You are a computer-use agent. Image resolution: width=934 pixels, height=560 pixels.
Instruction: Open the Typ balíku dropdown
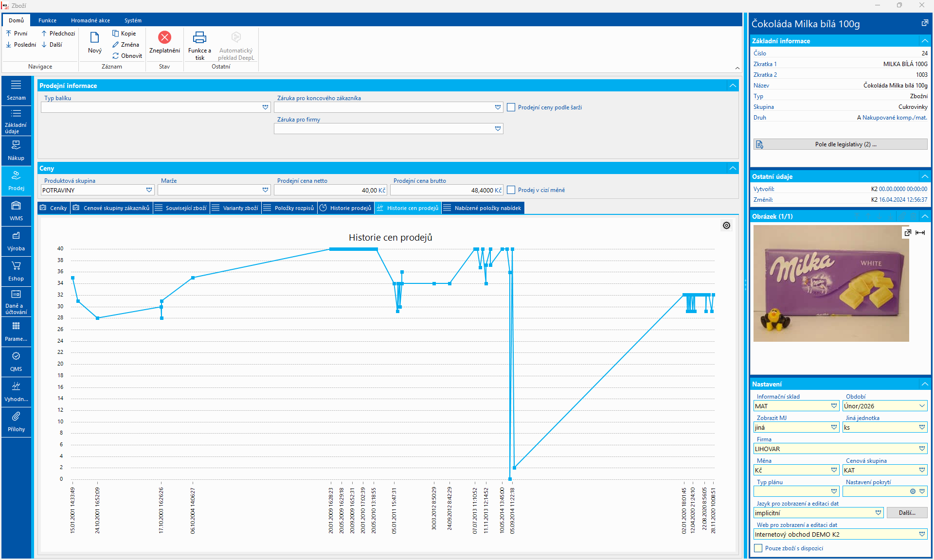tap(265, 107)
